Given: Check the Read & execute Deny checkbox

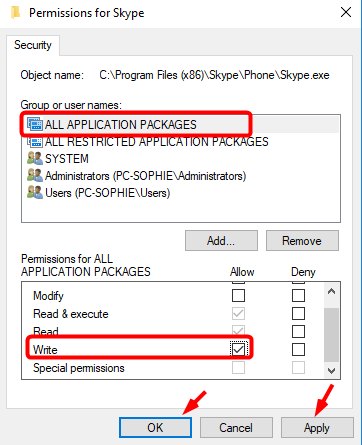Looking at the screenshot, I should point(298,313).
